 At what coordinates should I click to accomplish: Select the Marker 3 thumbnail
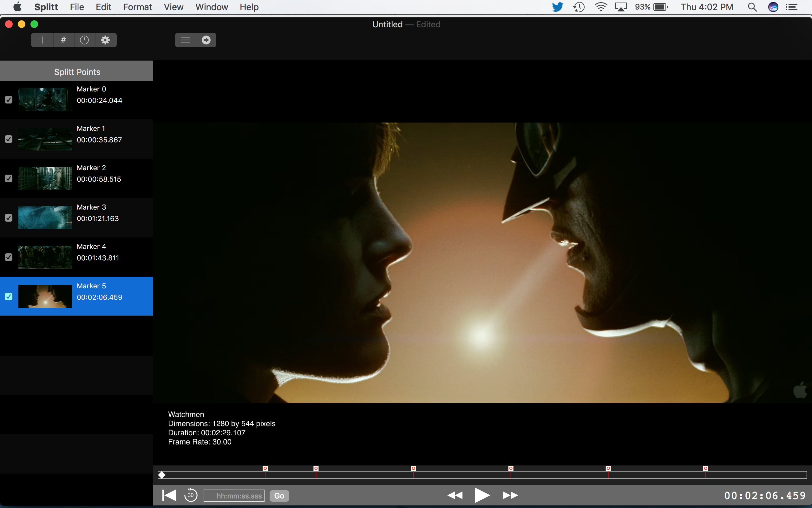point(45,218)
